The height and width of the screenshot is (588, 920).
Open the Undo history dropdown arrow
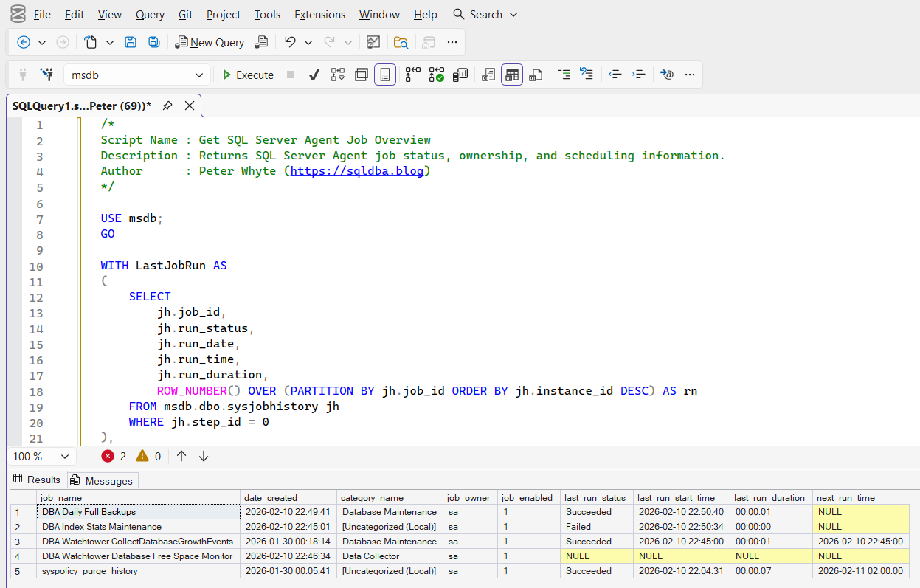[x=308, y=42]
